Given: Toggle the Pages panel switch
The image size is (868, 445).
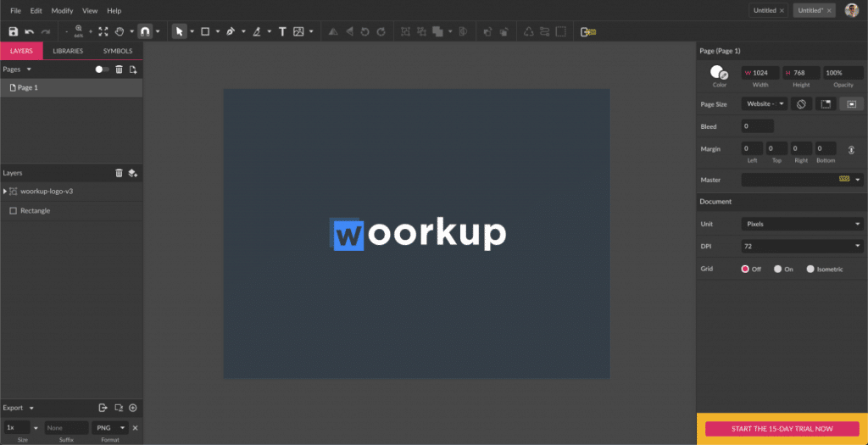Looking at the screenshot, I should point(102,70).
